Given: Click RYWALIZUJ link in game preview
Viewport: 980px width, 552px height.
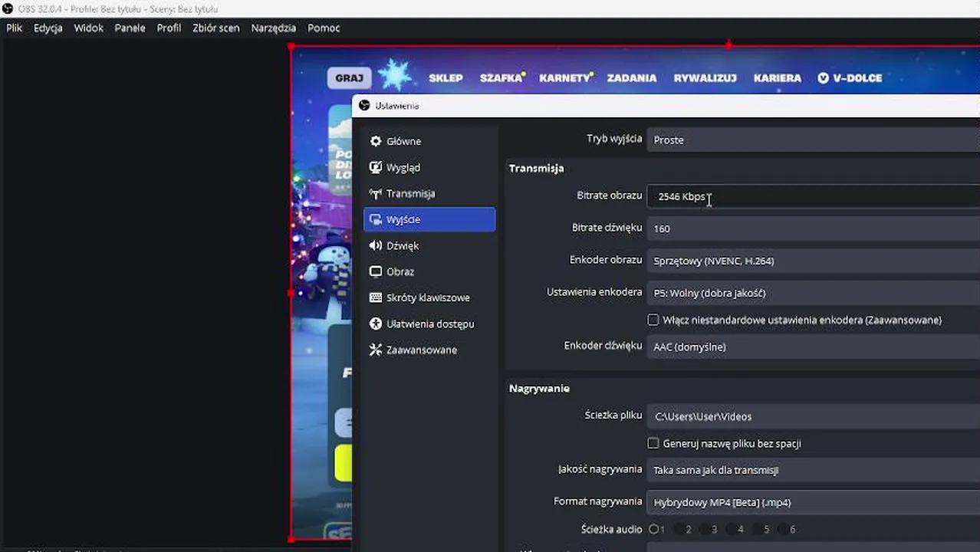Looking at the screenshot, I should pos(705,77).
